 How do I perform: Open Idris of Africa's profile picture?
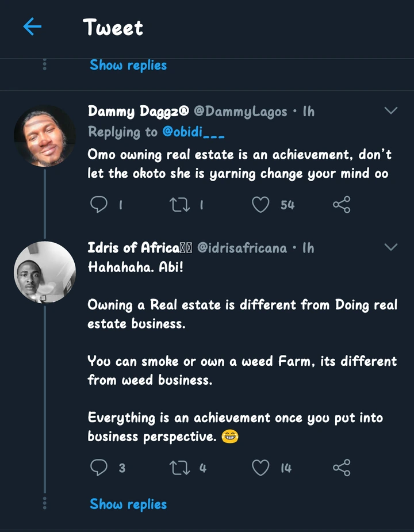click(45, 272)
